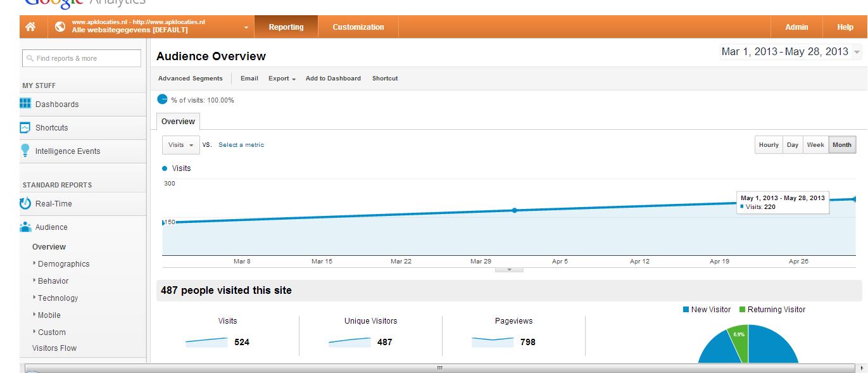Open Shortcuts under My Stuff
868x373 pixels.
coord(51,128)
